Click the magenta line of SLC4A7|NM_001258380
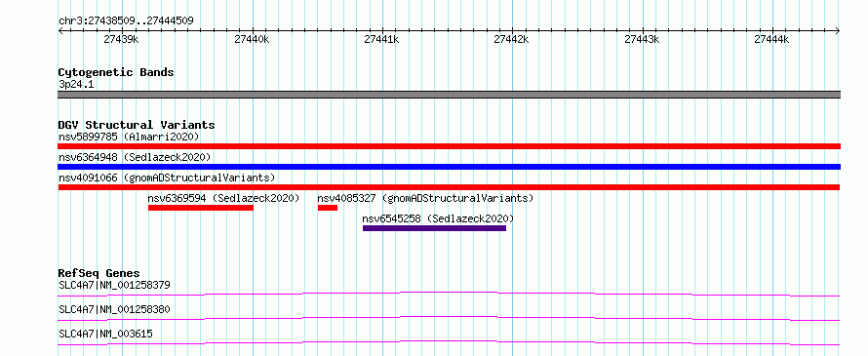Image resolution: width=868 pixels, height=356 pixels. [449, 318]
